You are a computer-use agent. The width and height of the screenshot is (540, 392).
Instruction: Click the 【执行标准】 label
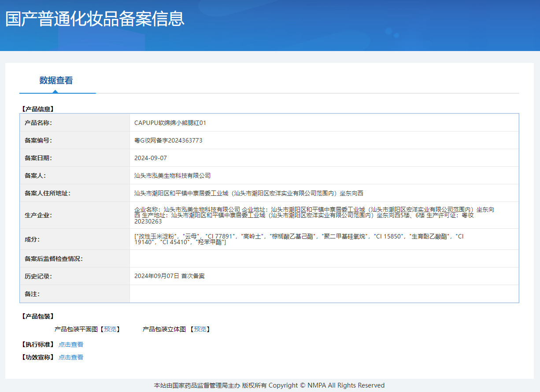(37, 344)
